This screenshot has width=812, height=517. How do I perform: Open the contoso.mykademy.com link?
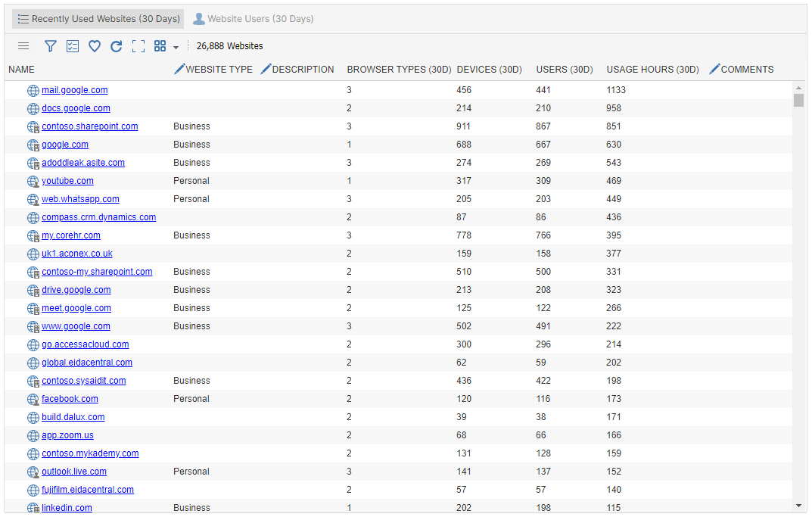point(91,453)
